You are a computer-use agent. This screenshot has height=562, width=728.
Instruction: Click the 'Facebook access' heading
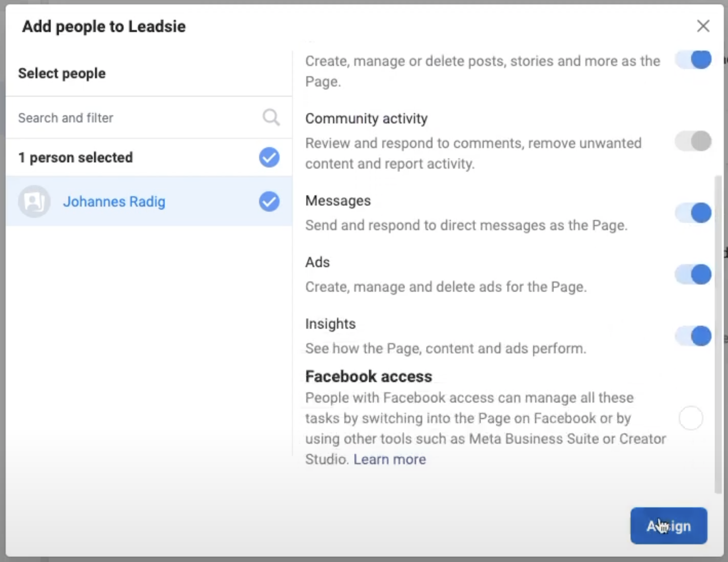tap(369, 376)
